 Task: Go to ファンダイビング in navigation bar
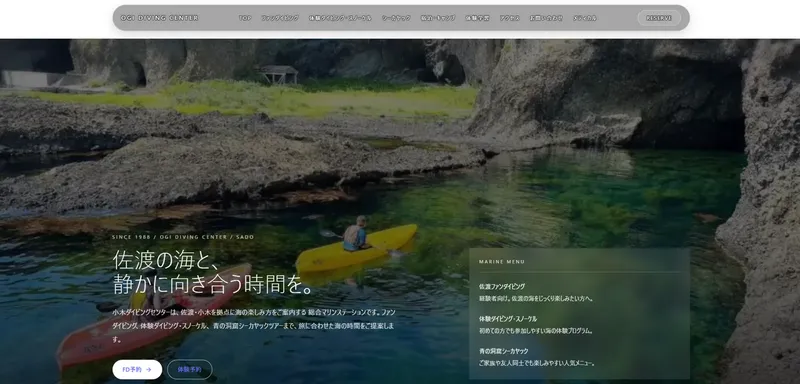point(280,18)
